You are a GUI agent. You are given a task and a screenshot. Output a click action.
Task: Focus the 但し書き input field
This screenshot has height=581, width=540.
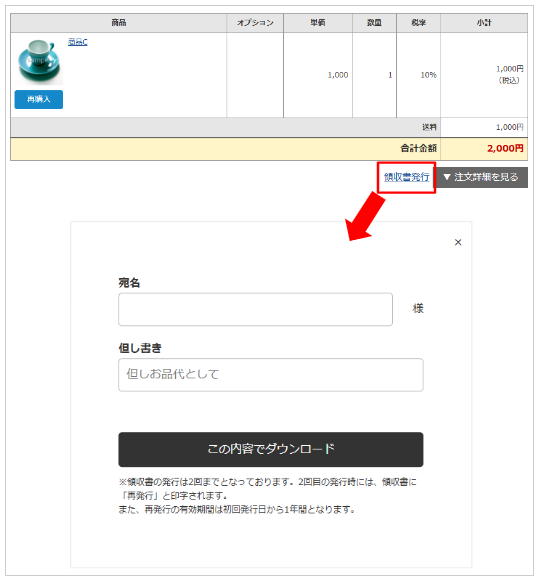coord(271,375)
